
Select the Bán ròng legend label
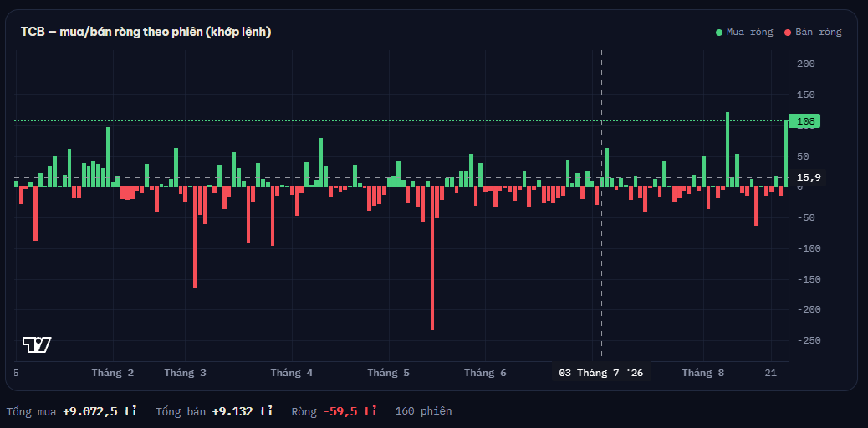(818, 32)
